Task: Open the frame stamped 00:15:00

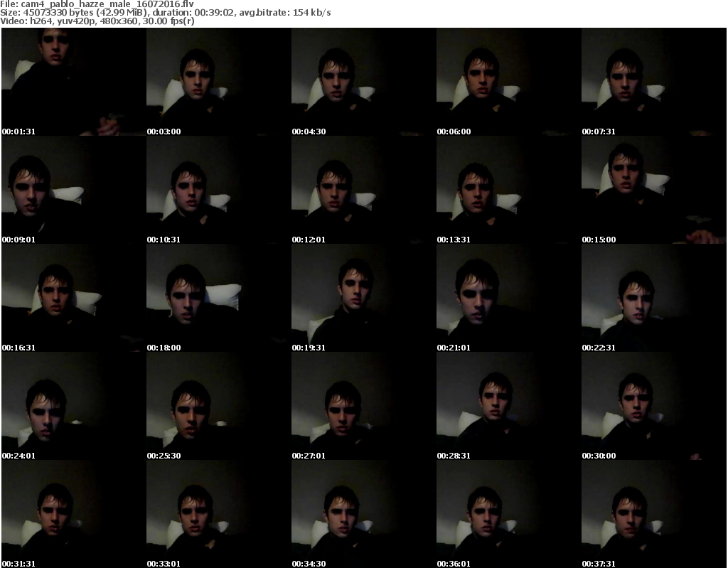Action: (x=654, y=190)
